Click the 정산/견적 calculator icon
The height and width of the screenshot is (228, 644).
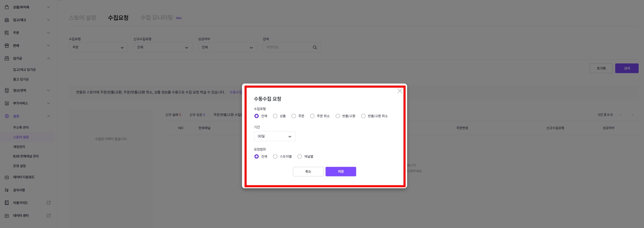pyautogui.click(x=7, y=91)
